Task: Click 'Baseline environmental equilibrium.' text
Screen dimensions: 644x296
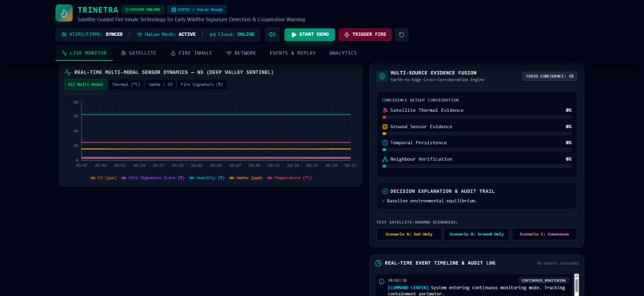Action: 431,201
